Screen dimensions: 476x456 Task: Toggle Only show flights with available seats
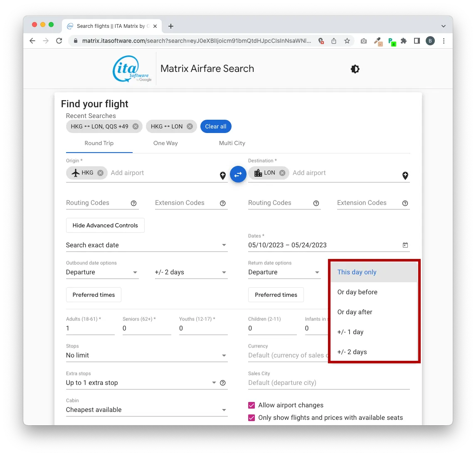click(x=252, y=418)
